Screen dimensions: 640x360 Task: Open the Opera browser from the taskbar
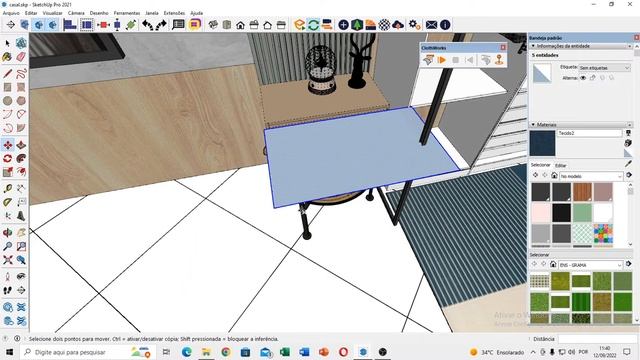point(343,352)
